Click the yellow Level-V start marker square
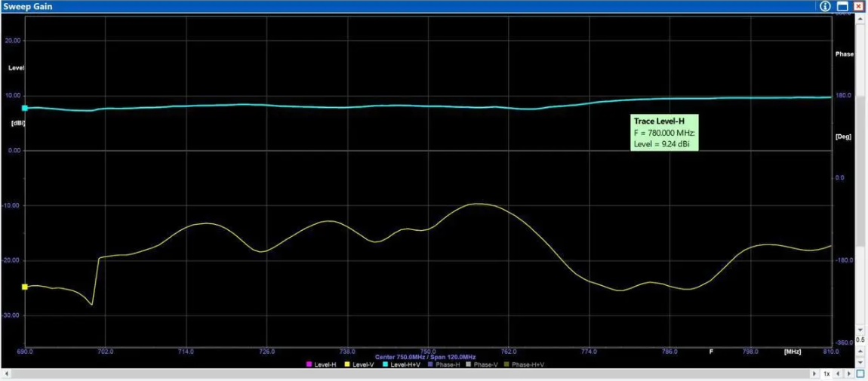The height and width of the screenshot is (381, 868). pyautogui.click(x=25, y=287)
